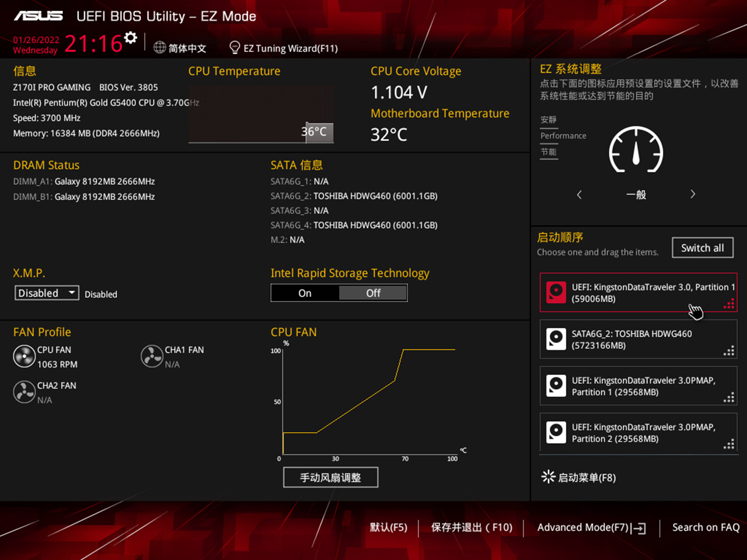Image resolution: width=747 pixels, height=560 pixels.
Task: Click disk icon of 3.0PMAP Partition 1 entry
Action: click(x=556, y=386)
